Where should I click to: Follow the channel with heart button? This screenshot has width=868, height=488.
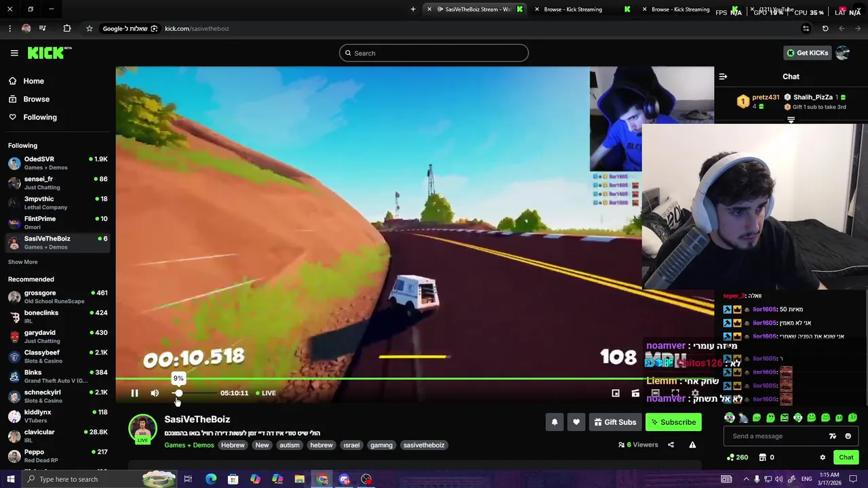click(576, 422)
